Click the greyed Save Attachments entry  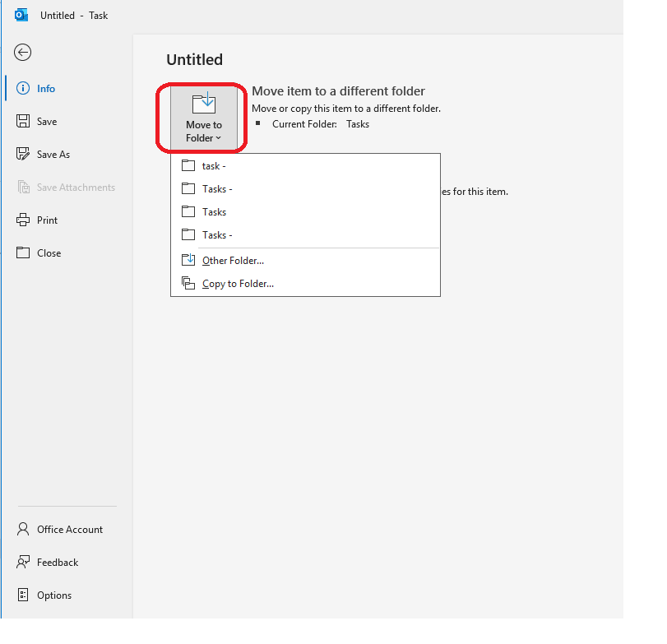point(68,188)
